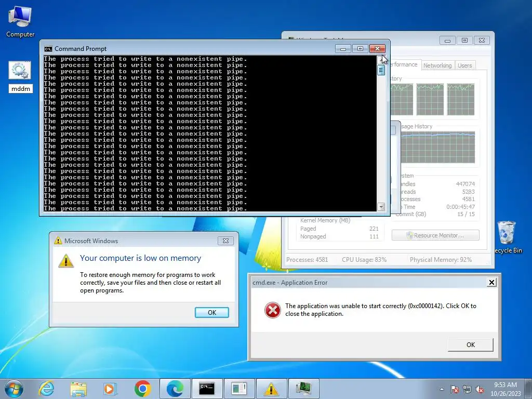
Task: Click the red error icon in Application Error
Action: click(x=272, y=310)
